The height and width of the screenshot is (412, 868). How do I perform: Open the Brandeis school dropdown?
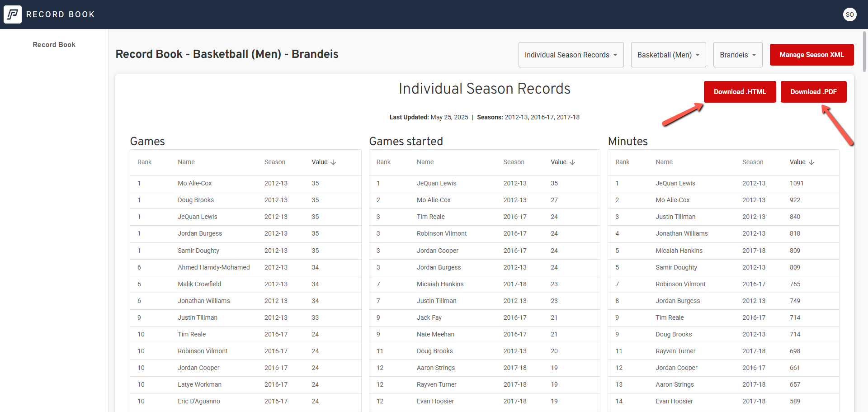click(x=738, y=55)
